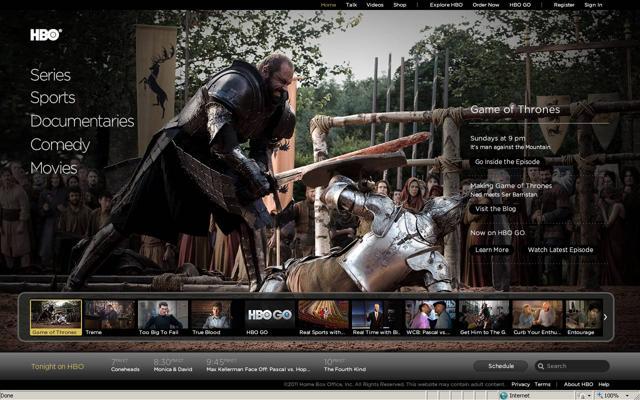
Task: Open Talk in top navigation
Action: coord(351,5)
